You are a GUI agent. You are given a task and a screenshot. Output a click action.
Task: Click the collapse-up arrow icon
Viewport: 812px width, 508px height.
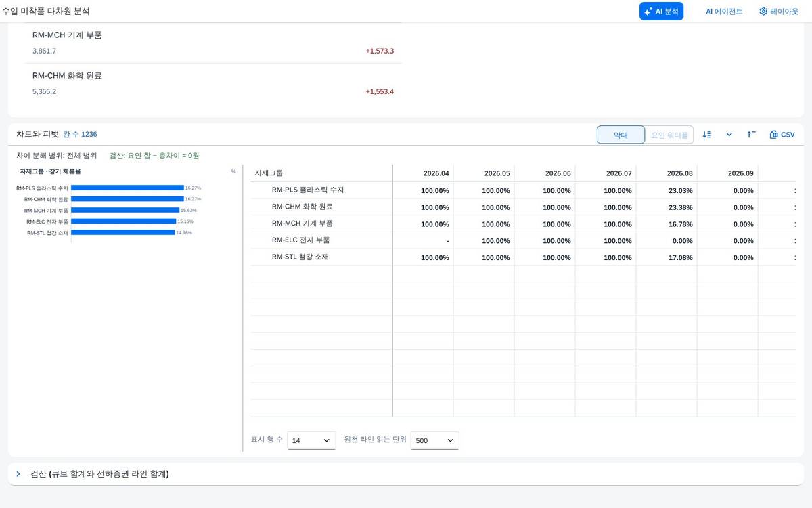(x=751, y=135)
